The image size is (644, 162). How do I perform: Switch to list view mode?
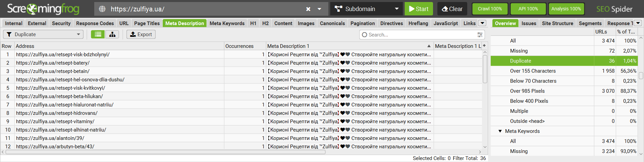98,34
